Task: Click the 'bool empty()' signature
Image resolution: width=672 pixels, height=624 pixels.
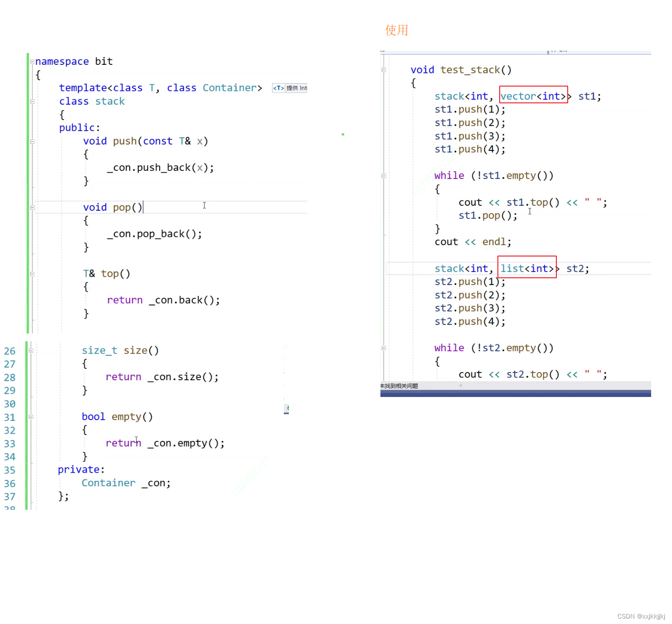Action: [x=117, y=417]
